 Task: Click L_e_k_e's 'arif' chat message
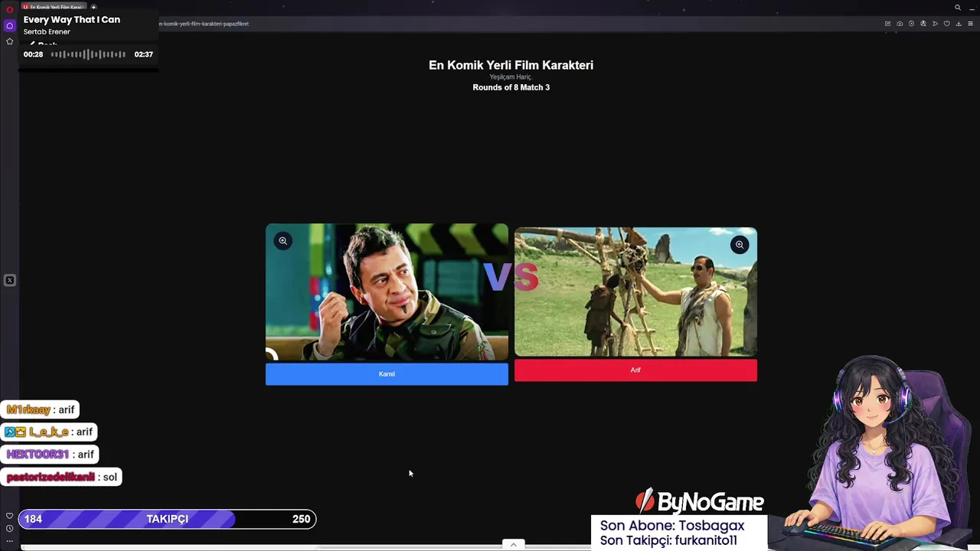click(x=48, y=432)
